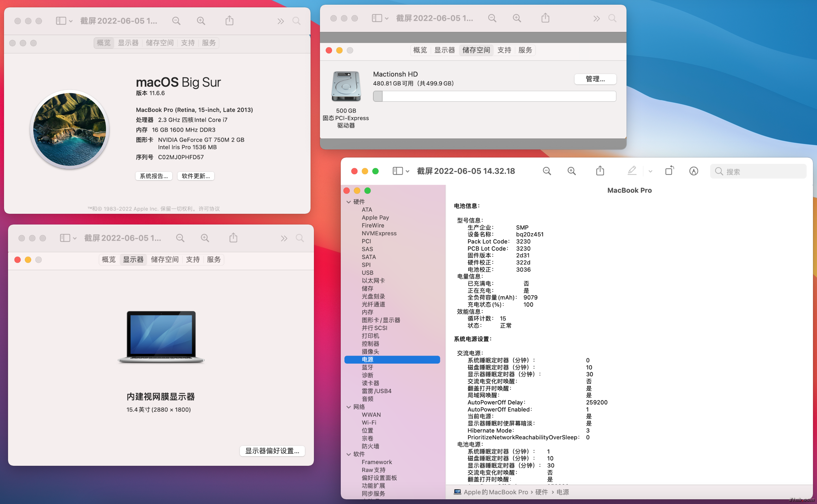
Task: Click the 软件更新... button
Action: (x=196, y=176)
